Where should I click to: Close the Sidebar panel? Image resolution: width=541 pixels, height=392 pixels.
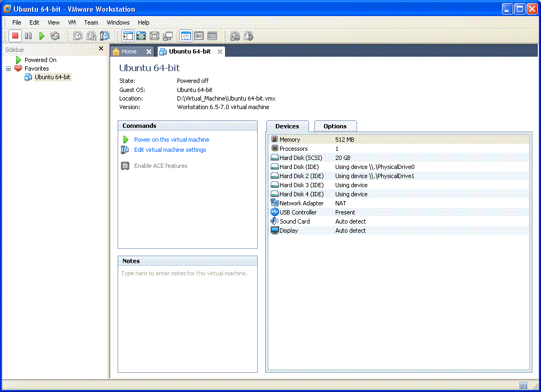point(101,49)
